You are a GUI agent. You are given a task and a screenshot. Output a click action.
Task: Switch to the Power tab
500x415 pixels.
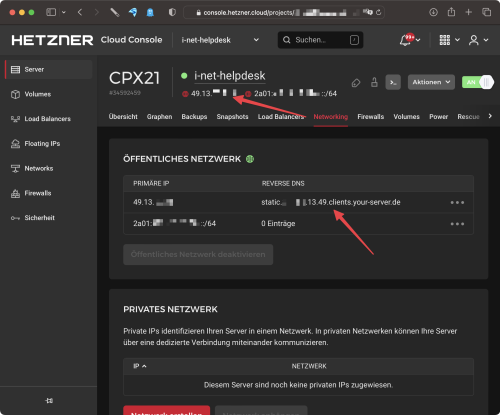coord(439,117)
